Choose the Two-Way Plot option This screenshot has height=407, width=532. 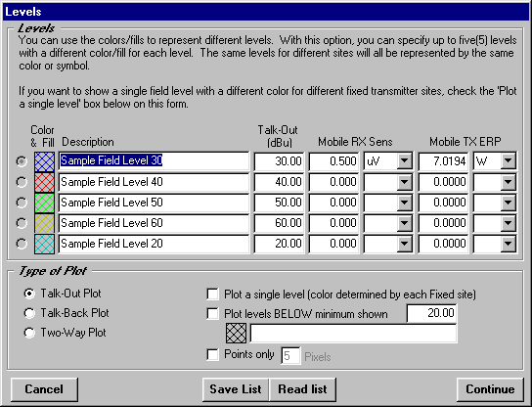click(29, 333)
